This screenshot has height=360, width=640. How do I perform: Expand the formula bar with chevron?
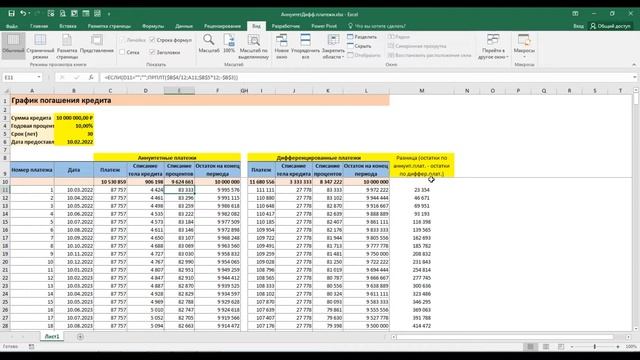635,77
